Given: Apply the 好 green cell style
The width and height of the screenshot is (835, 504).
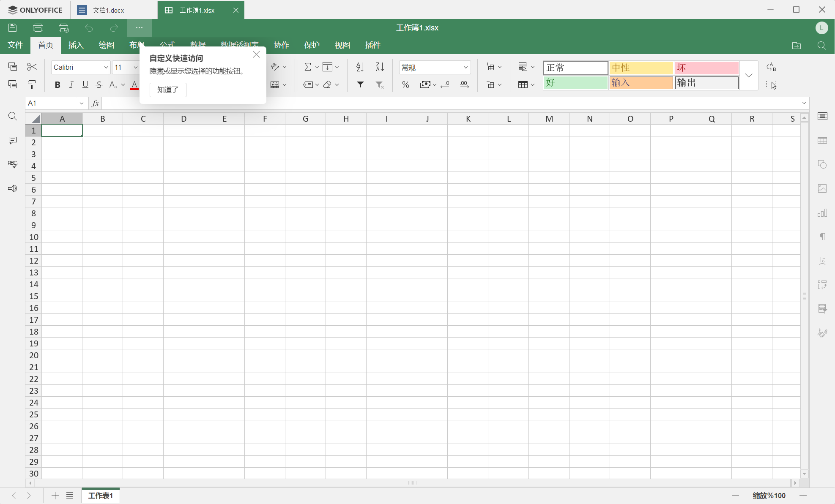Looking at the screenshot, I should (x=575, y=83).
